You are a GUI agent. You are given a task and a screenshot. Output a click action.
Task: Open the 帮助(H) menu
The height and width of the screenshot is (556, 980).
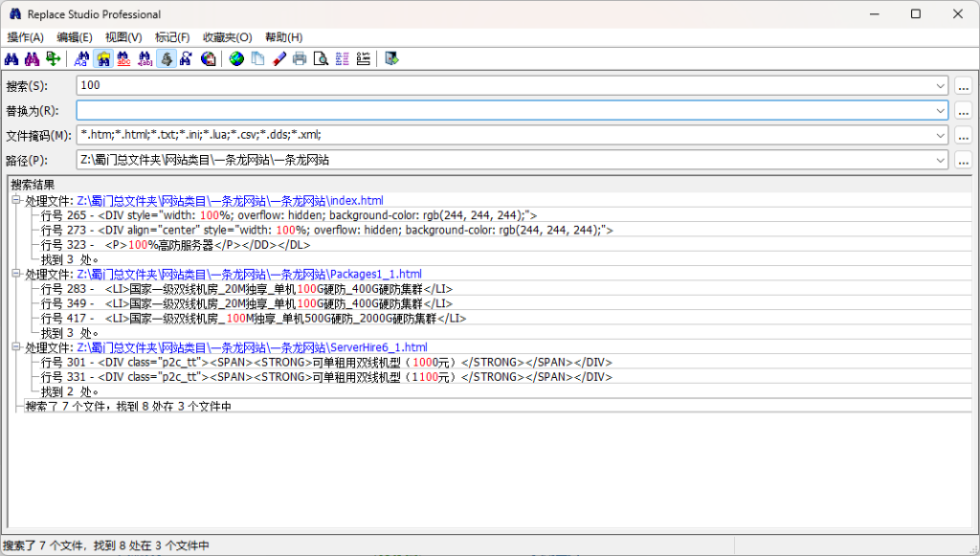(x=283, y=37)
